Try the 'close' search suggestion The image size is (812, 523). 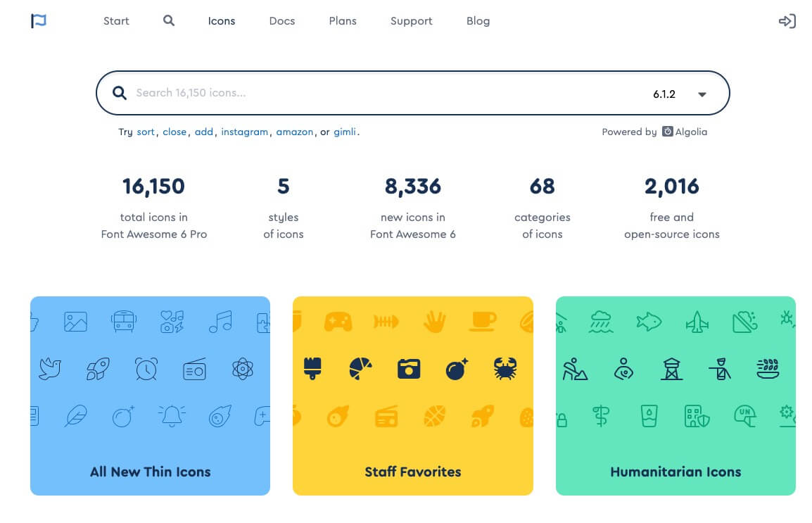[x=175, y=132]
